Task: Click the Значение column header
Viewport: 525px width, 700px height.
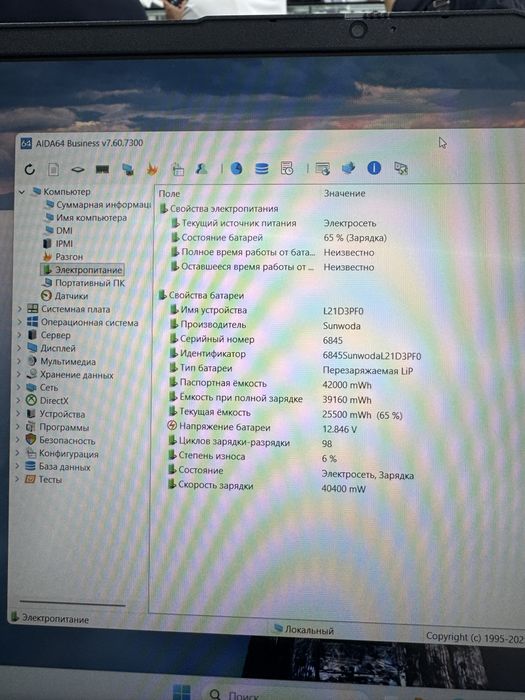Action: click(x=344, y=193)
